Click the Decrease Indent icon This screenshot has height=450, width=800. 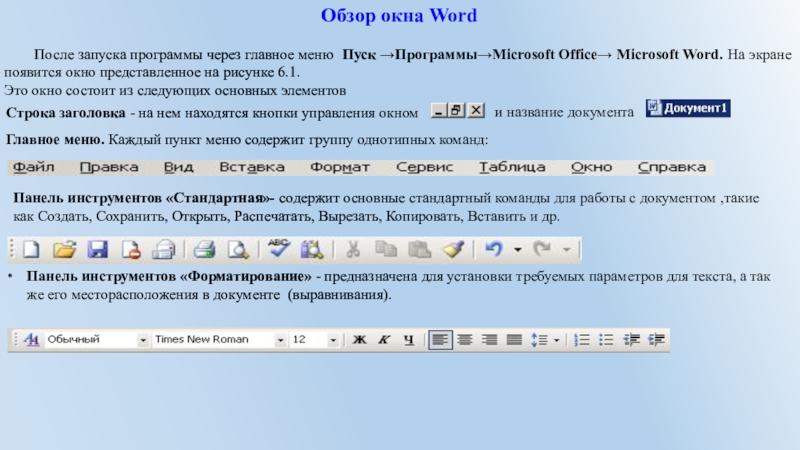632,340
